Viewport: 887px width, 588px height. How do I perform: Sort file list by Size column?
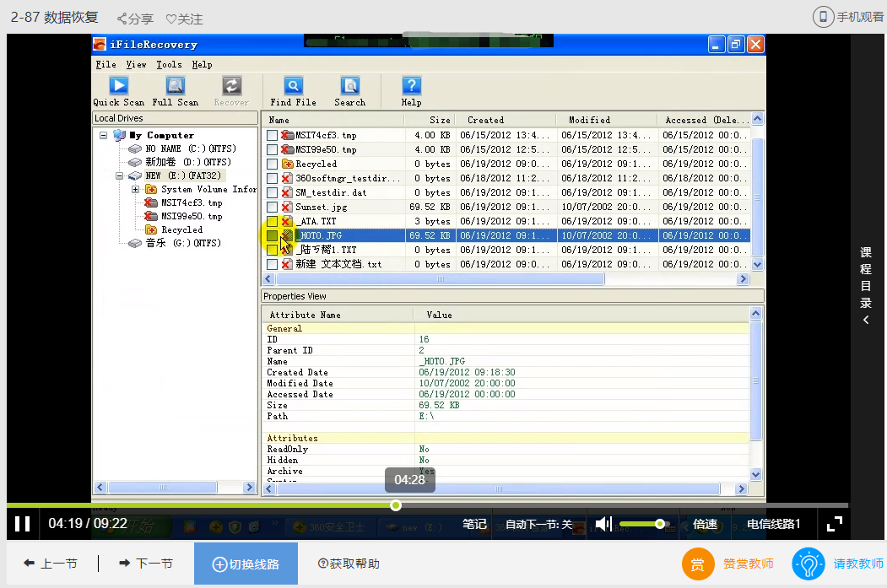430,120
